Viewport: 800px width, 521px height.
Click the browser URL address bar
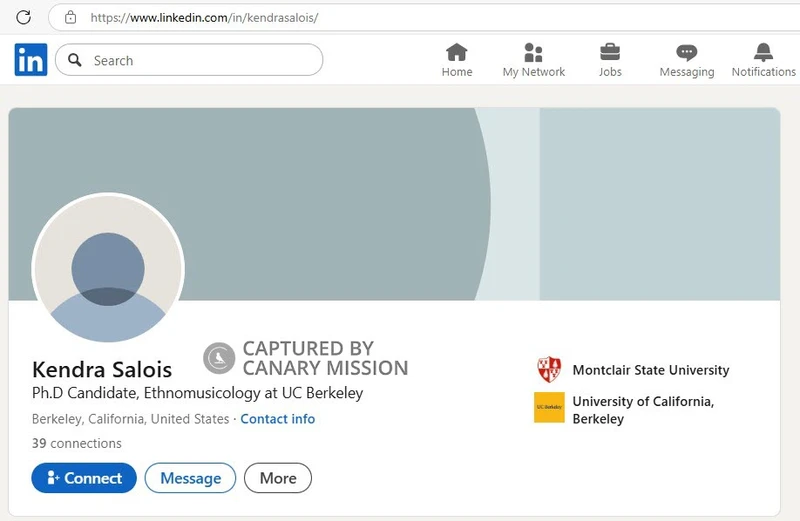pyautogui.click(x=423, y=17)
